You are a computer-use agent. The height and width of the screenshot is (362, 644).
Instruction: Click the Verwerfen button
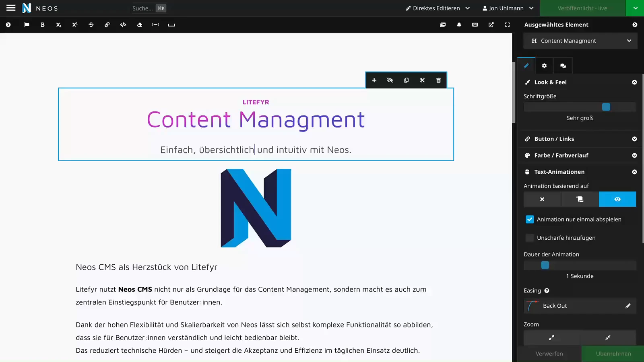[549, 354]
